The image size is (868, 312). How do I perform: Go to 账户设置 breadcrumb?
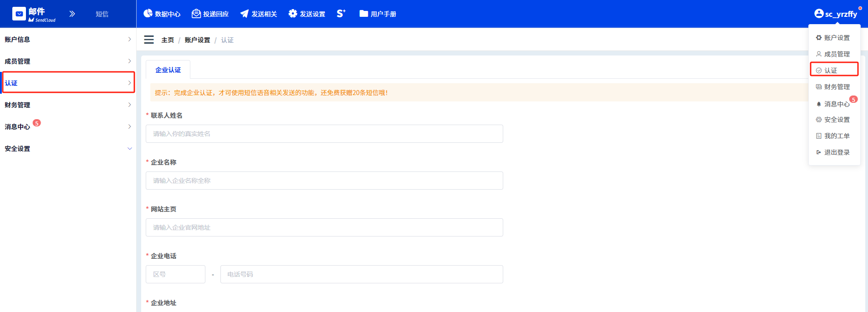click(197, 40)
